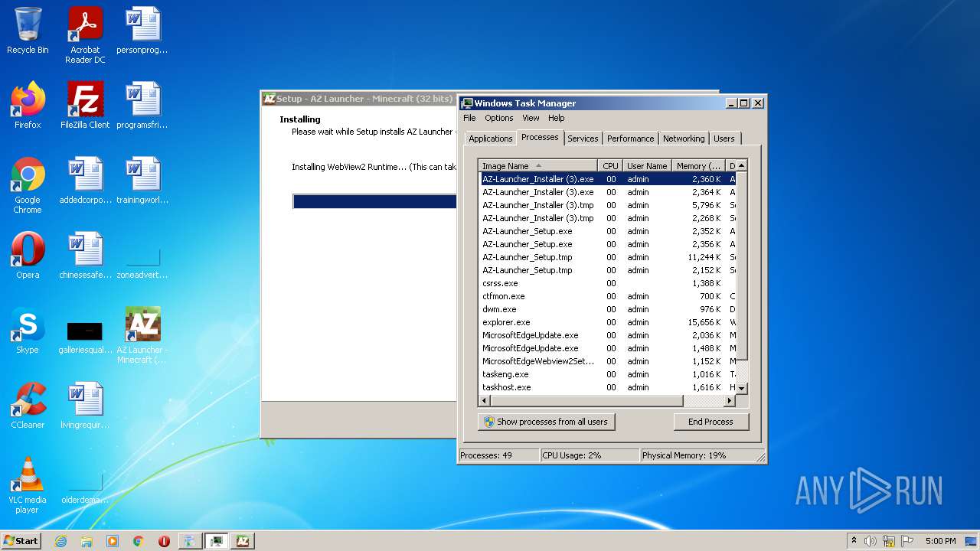Open the Start menu
The image size is (980, 551).
(x=21, y=541)
